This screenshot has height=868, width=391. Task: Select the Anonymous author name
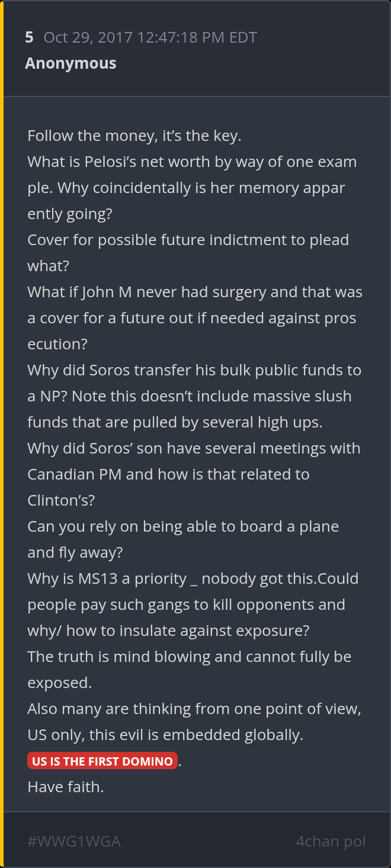70,63
